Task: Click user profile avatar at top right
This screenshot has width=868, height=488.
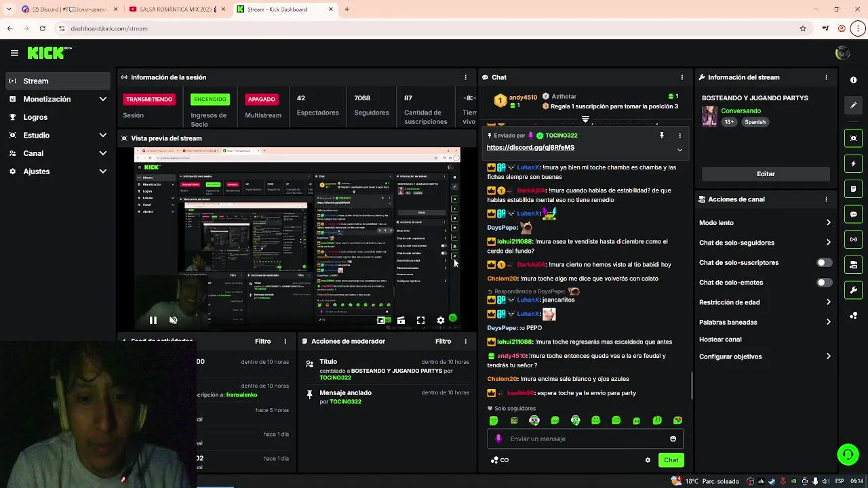Action: (x=843, y=53)
